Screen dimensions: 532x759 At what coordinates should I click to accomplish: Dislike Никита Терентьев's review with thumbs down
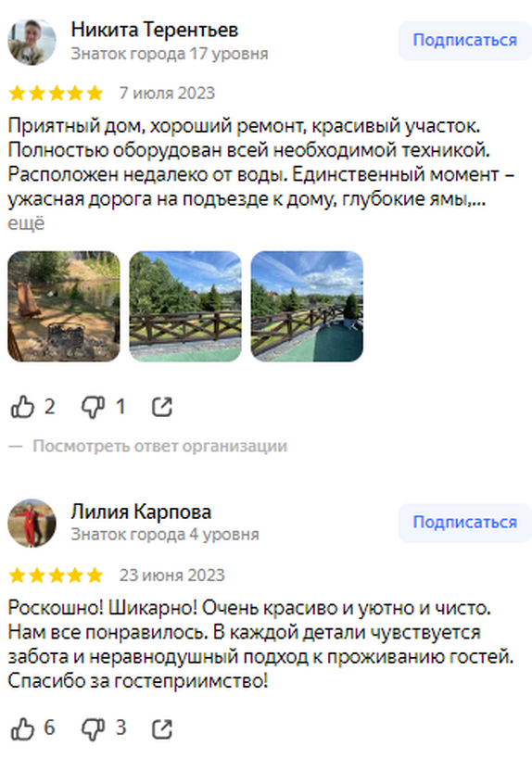[93, 407]
